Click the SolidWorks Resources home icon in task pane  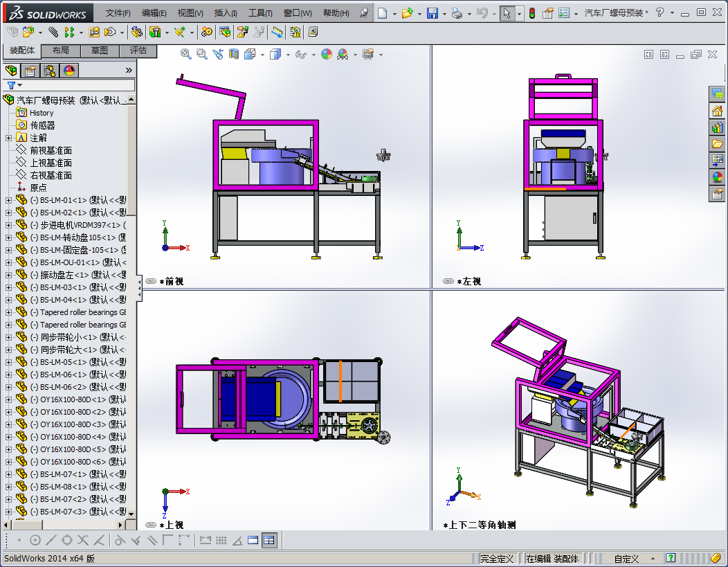717,111
